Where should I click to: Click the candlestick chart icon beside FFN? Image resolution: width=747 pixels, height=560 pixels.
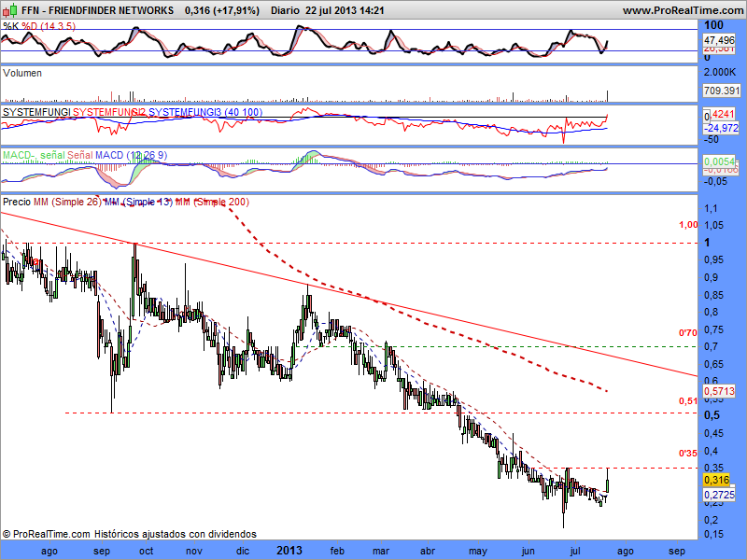point(10,9)
